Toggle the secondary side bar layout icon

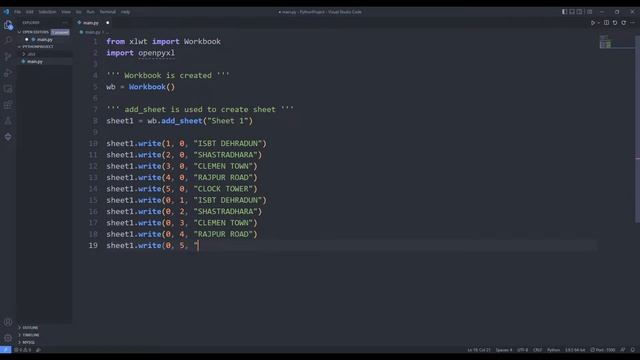coord(580,12)
